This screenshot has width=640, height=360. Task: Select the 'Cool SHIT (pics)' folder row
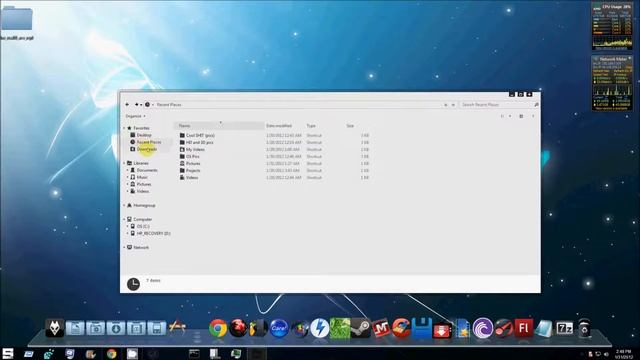point(274,135)
